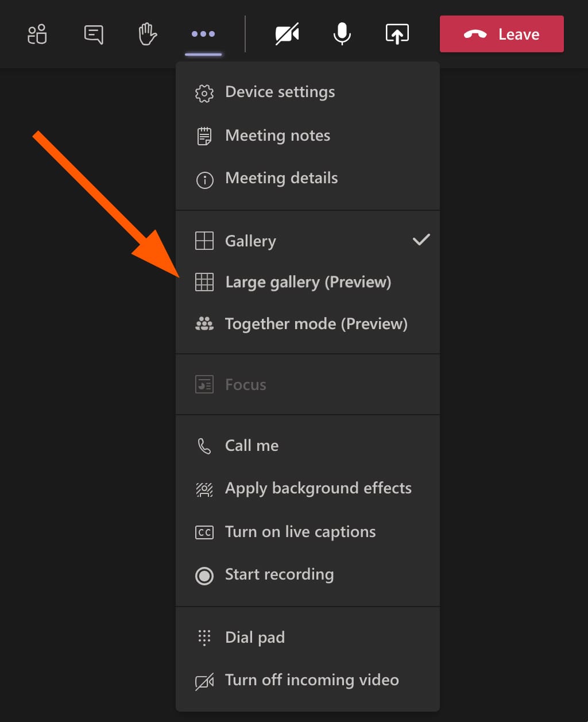Turn on live captions
Screen dimensions: 588x722
300,531
